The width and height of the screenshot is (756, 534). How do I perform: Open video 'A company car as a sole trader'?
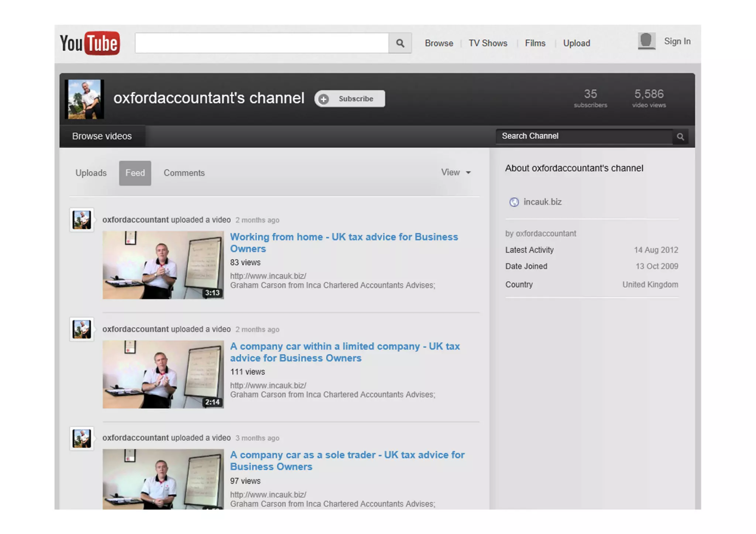347,461
